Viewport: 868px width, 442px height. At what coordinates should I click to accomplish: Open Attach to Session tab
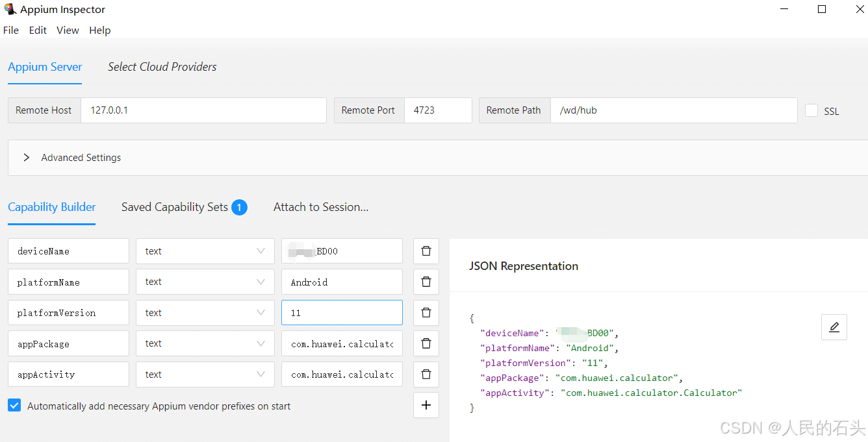coord(321,207)
